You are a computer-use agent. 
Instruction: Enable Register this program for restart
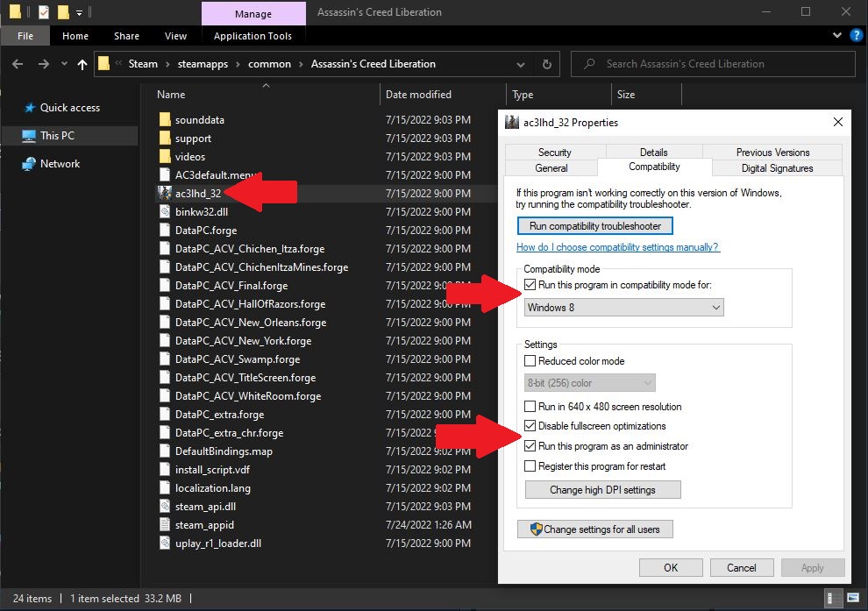click(x=530, y=466)
